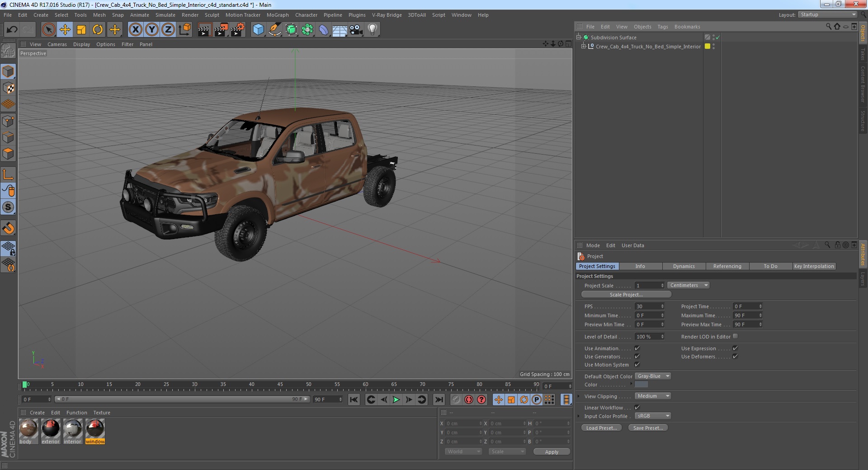The height and width of the screenshot is (470, 868).
Task: Click the Undo arrow icon
Action: [12, 30]
